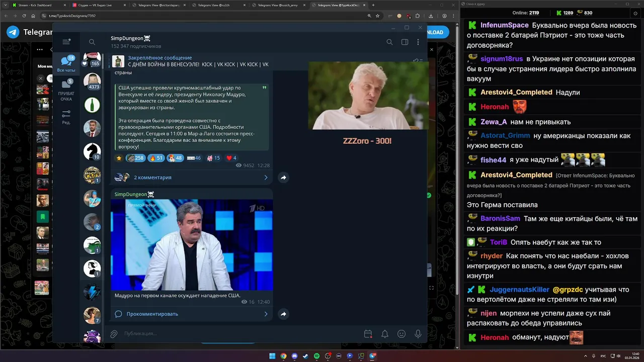
Task: Open Chrome from the taskbar
Action: pos(283,356)
